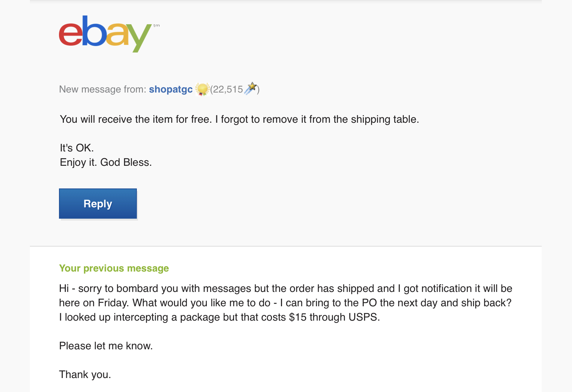
Task: Click the "Enjoy it. God Bless." line
Action: tap(106, 162)
